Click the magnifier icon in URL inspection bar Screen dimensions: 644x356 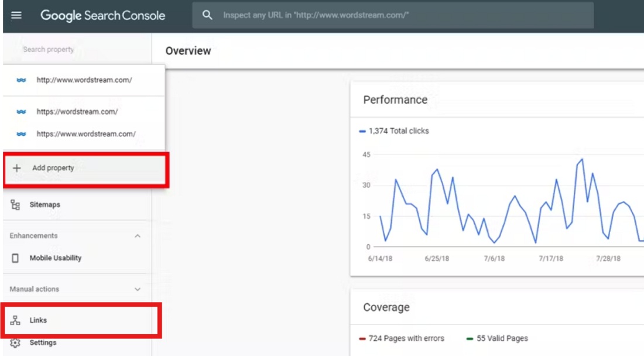point(207,15)
